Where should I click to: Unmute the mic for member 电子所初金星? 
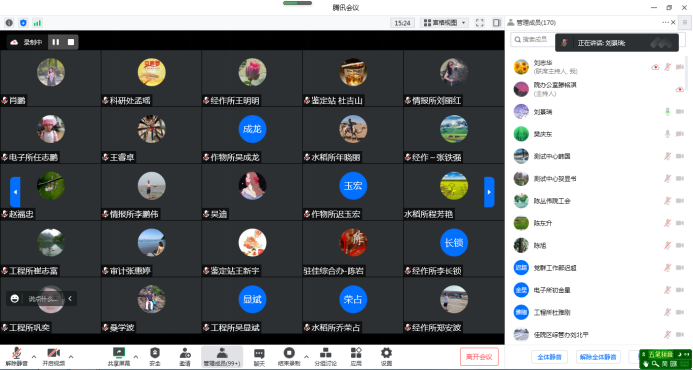pyautogui.click(x=667, y=290)
